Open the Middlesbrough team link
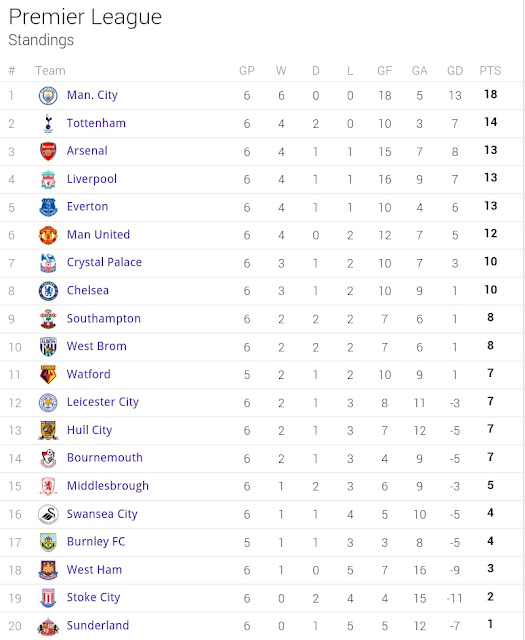Image resolution: width=525 pixels, height=640 pixels. pyautogui.click(x=108, y=486)
